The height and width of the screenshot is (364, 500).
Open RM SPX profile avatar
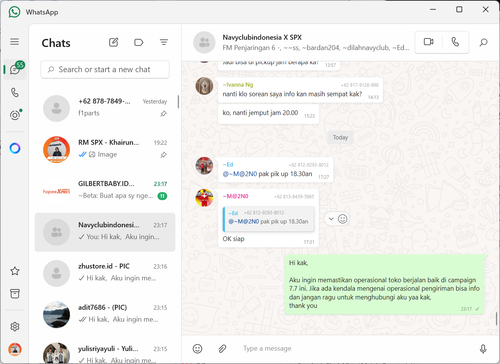coord(56,149)
